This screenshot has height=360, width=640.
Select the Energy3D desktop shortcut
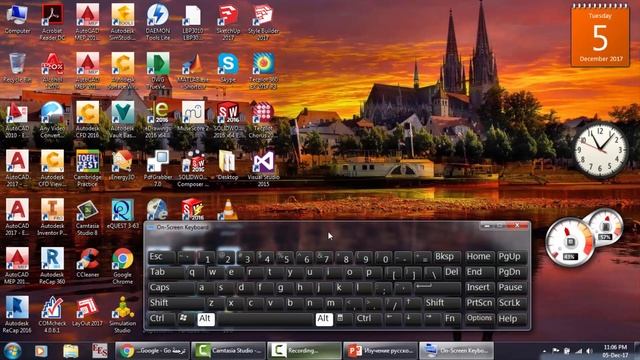pos(122,166)
